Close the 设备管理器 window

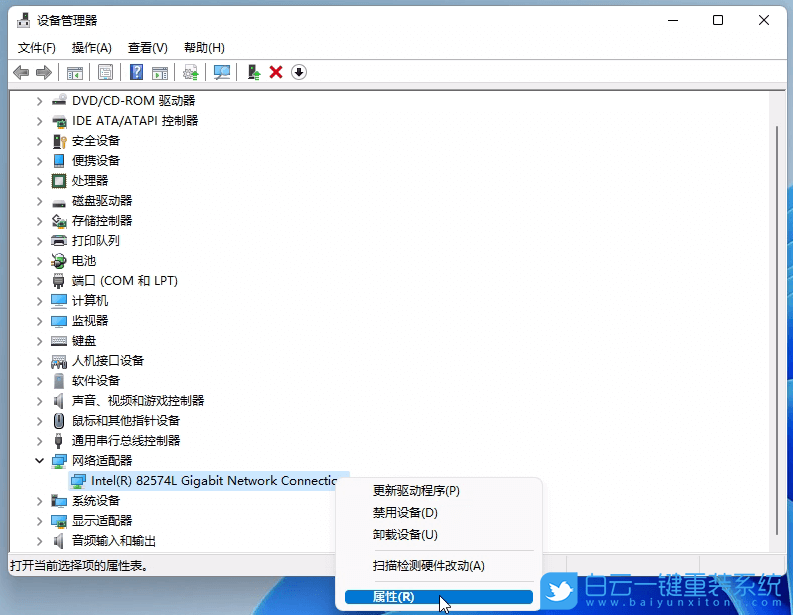pos(764,20)
